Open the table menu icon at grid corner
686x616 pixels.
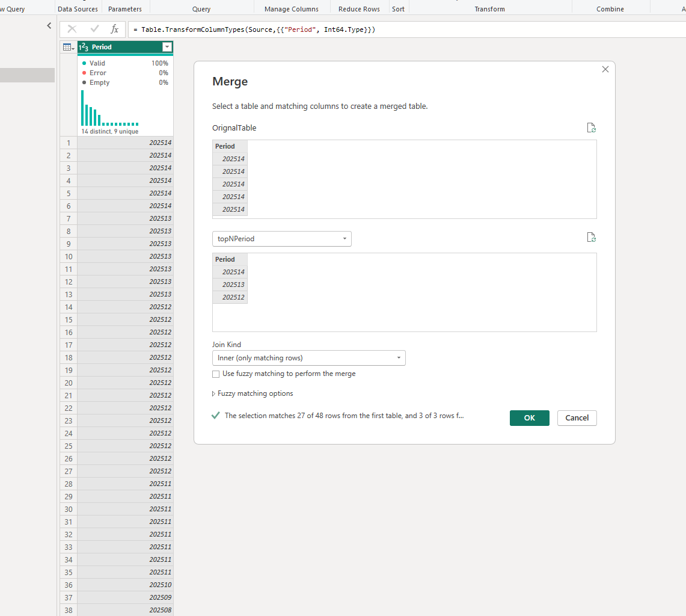[x=69, y=48]
